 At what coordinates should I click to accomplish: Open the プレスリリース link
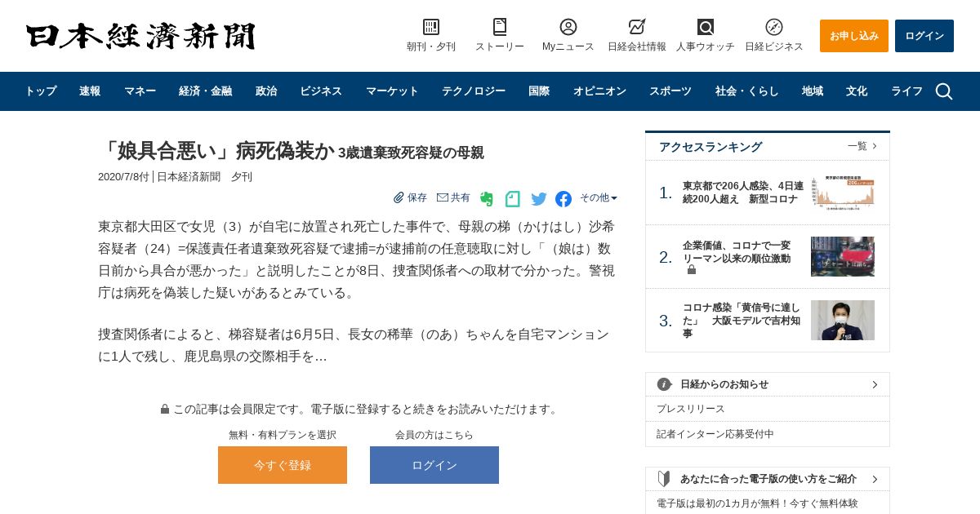coord(691,409)
